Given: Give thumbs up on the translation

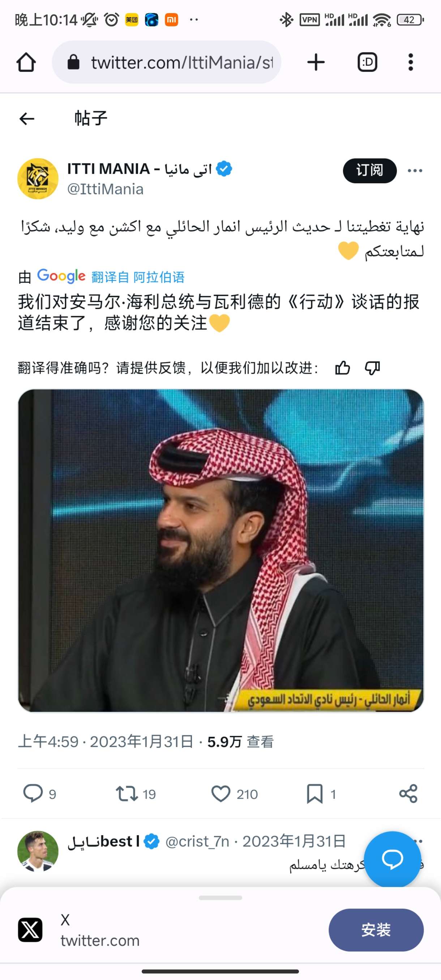Looking at the screenshot, I should pos(342,368).
